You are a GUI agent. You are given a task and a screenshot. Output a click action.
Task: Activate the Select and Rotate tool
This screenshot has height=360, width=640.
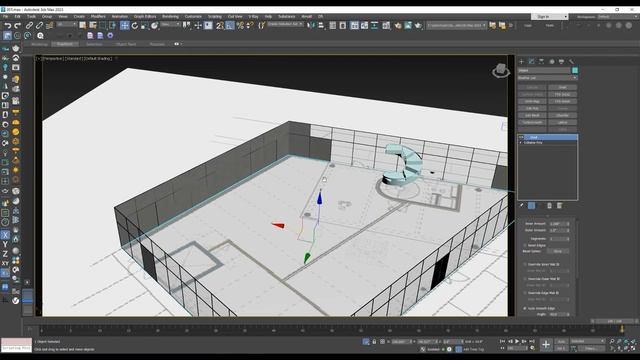(135, 26)
